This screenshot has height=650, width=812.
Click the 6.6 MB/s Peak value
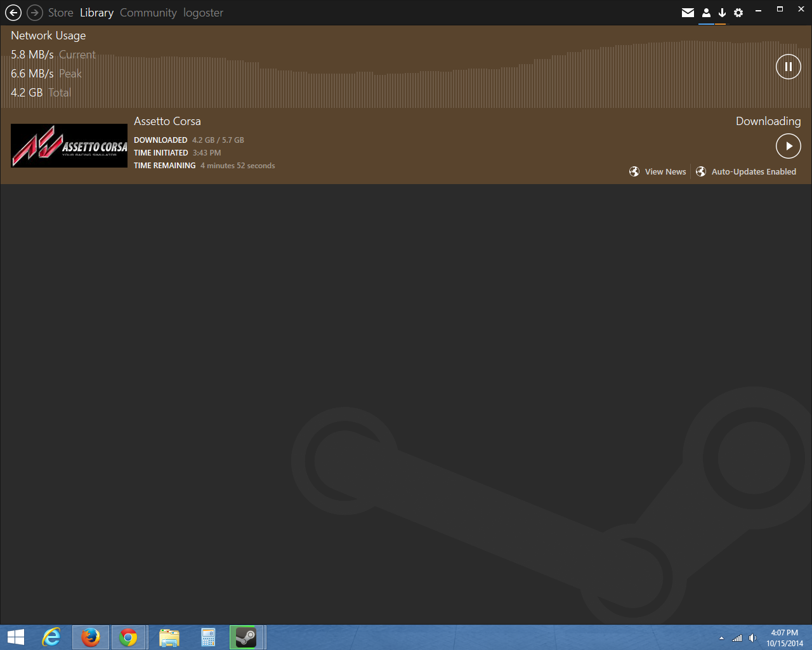46,74
